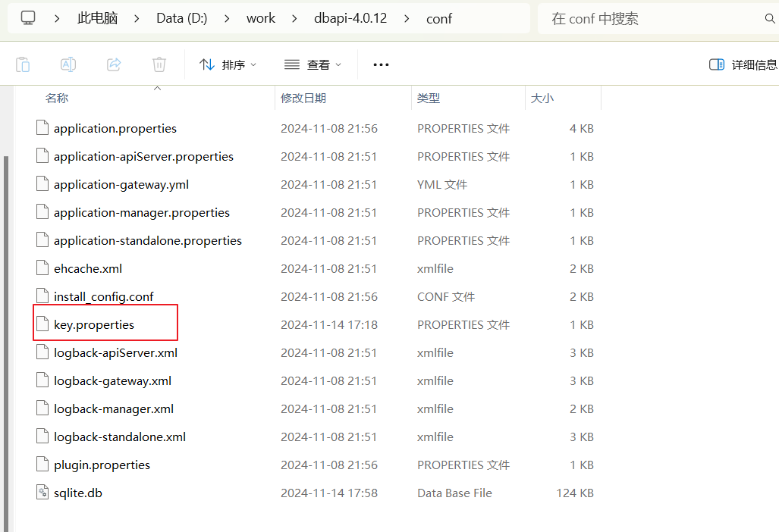The image size is (779, 532).
Task: Expand chevron after Data (D:)
Action: 227,19
